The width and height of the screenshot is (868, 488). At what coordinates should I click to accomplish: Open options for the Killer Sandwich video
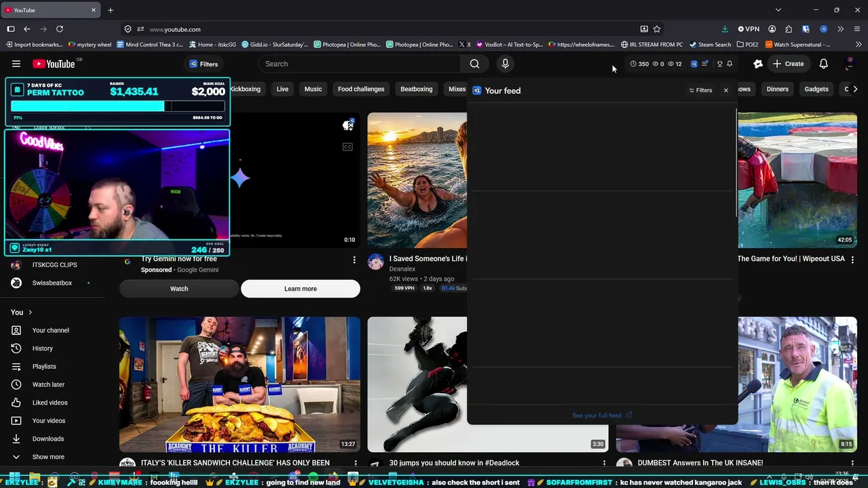(355, 463)
